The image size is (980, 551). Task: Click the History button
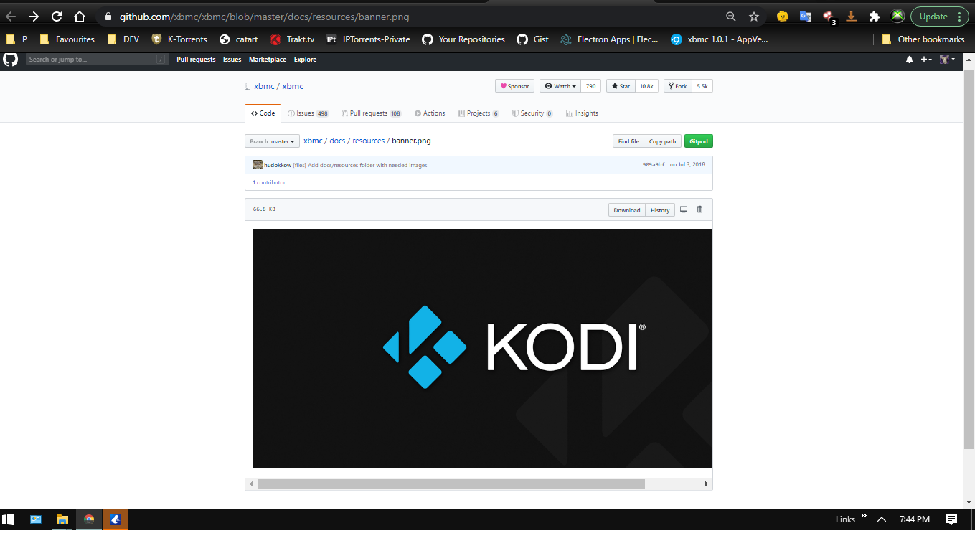click(660, 210)
